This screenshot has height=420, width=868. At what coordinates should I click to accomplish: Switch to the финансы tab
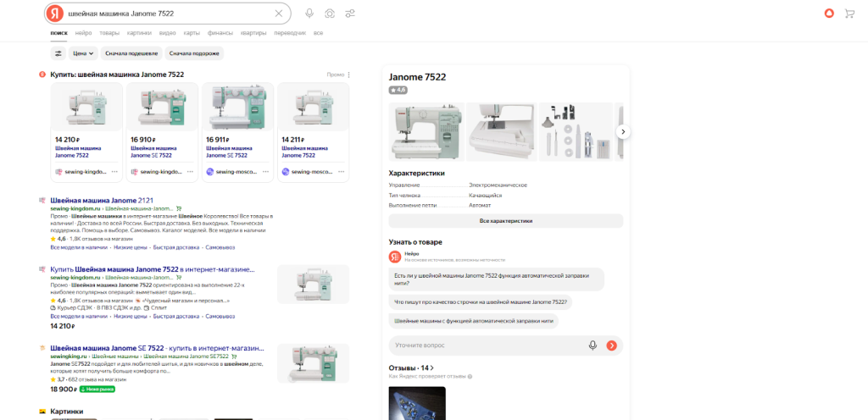220,33
